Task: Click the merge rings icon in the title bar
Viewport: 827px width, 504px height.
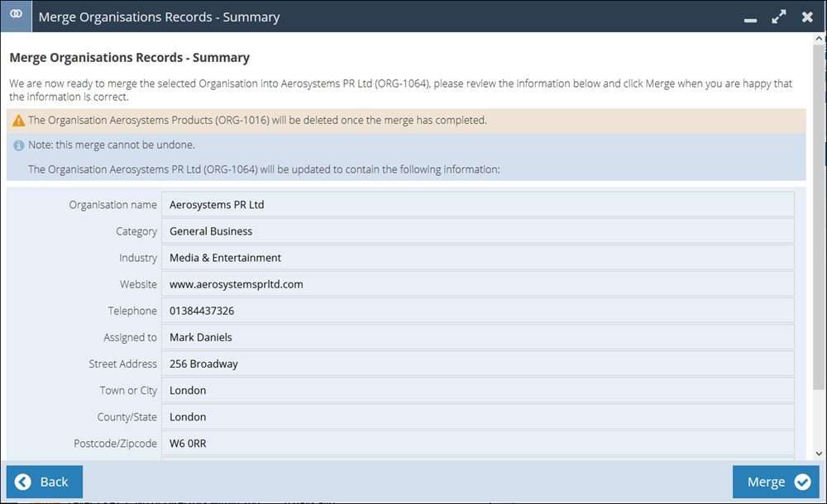Action: [16, 16]
